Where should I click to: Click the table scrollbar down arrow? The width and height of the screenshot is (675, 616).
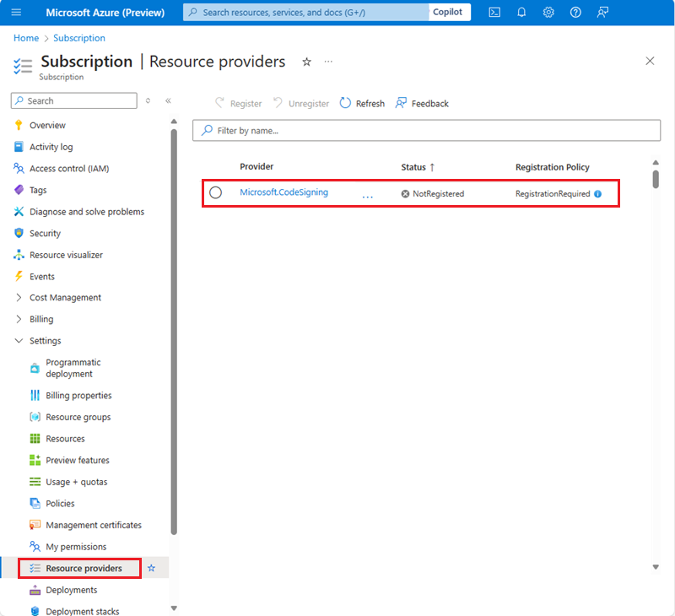656,567
